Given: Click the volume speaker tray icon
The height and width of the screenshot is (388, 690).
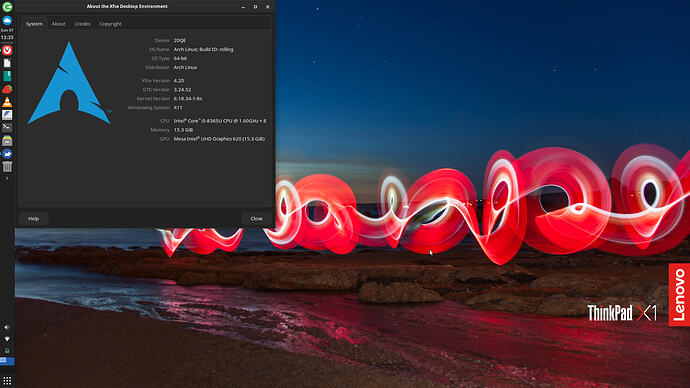Looking at the screenshot, I should 7,327.
